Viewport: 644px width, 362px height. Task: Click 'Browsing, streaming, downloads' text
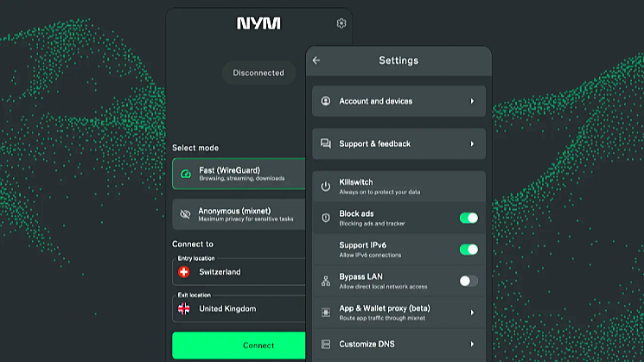[x=242, y=179]
